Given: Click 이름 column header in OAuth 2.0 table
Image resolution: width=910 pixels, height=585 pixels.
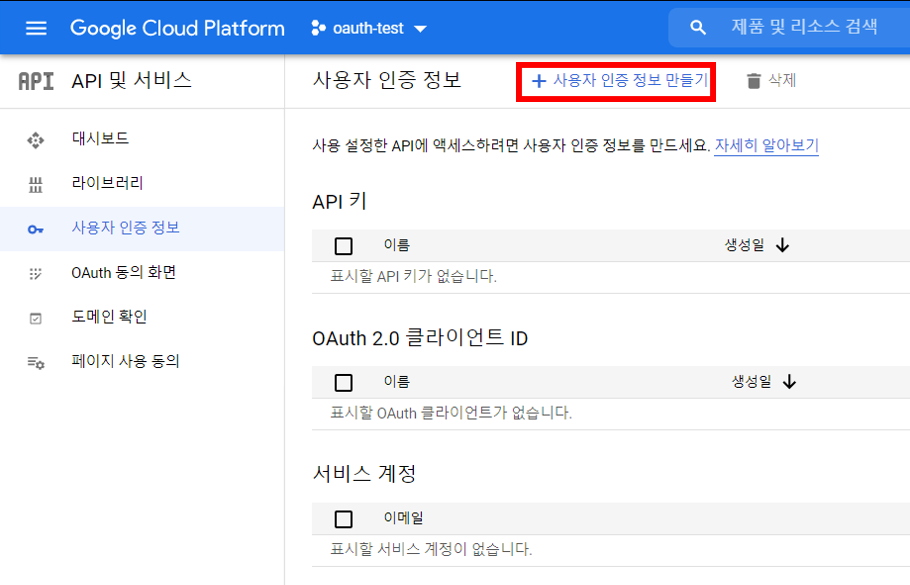Looking at the screenshot, I should [x=396, y=382].
